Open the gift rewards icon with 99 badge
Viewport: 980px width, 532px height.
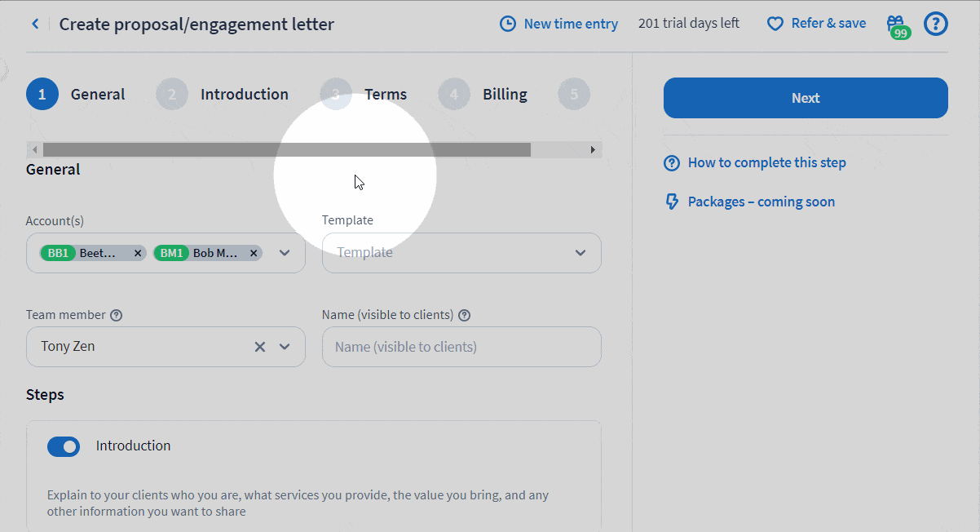click(897, 26)
